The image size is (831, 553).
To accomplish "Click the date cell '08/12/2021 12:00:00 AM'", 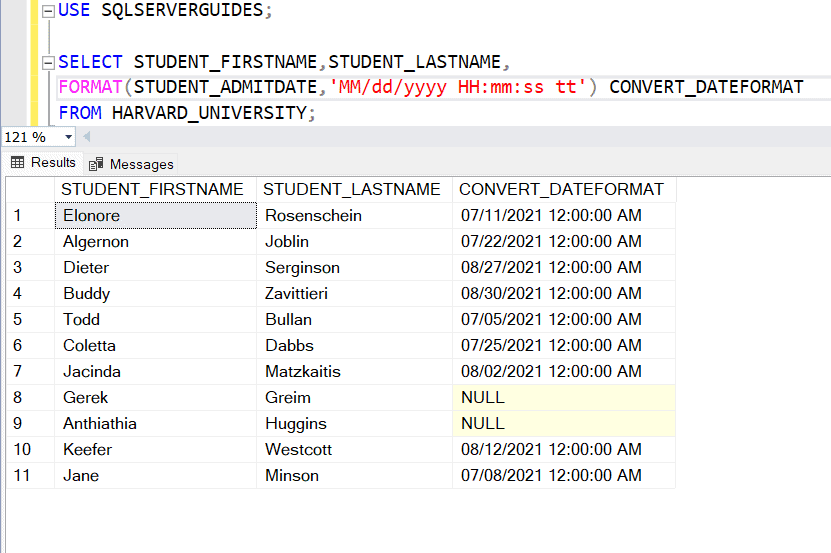I will 564,449.
